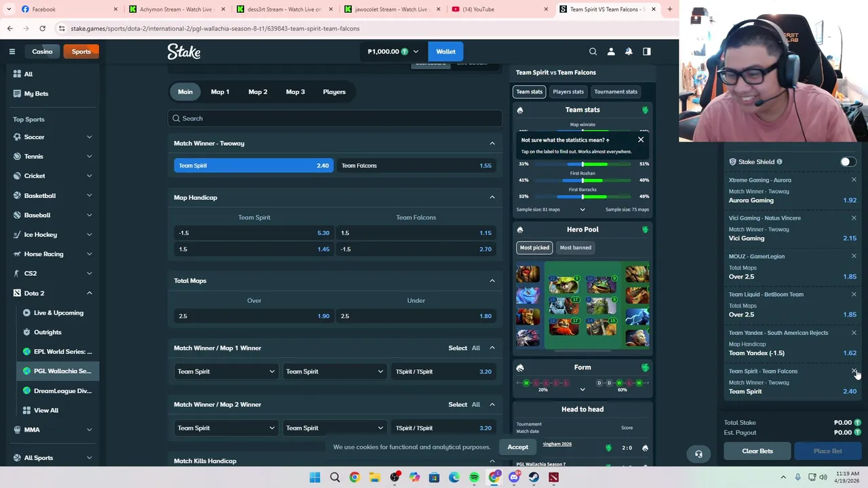Remove Vici Gaming - Natus Vincere bet

(854, 218)
